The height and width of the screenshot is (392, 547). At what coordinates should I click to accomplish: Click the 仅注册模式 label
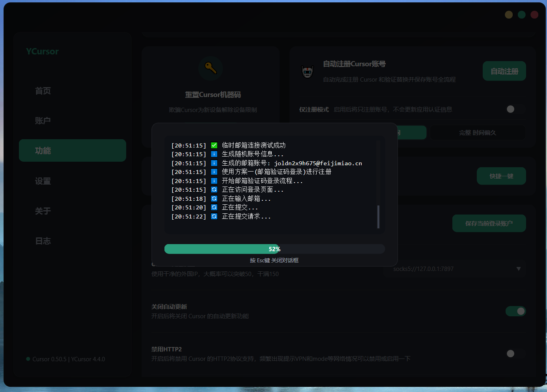(x=314, y=110)
